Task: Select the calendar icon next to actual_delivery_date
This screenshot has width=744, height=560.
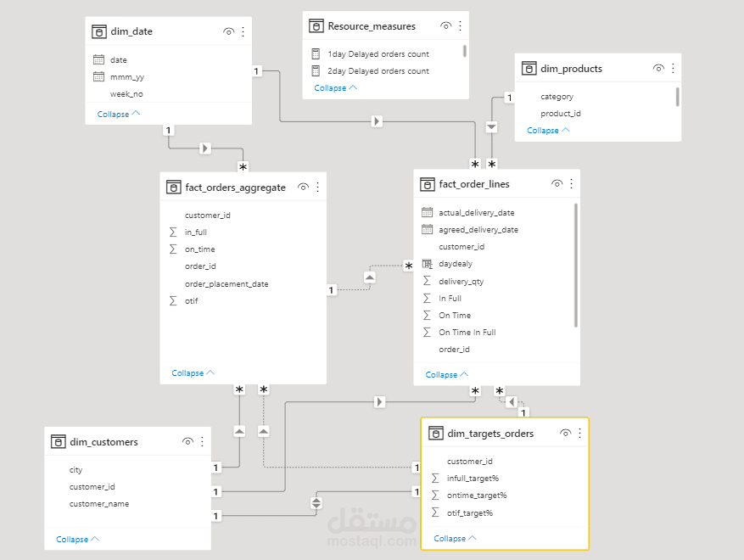Action: click(427, 213)
